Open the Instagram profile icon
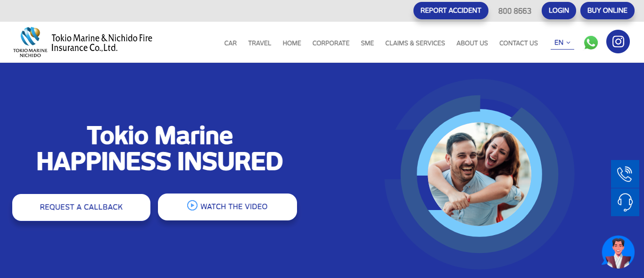The height and width of the screenshot is (278, 644). tap(618, 42)
